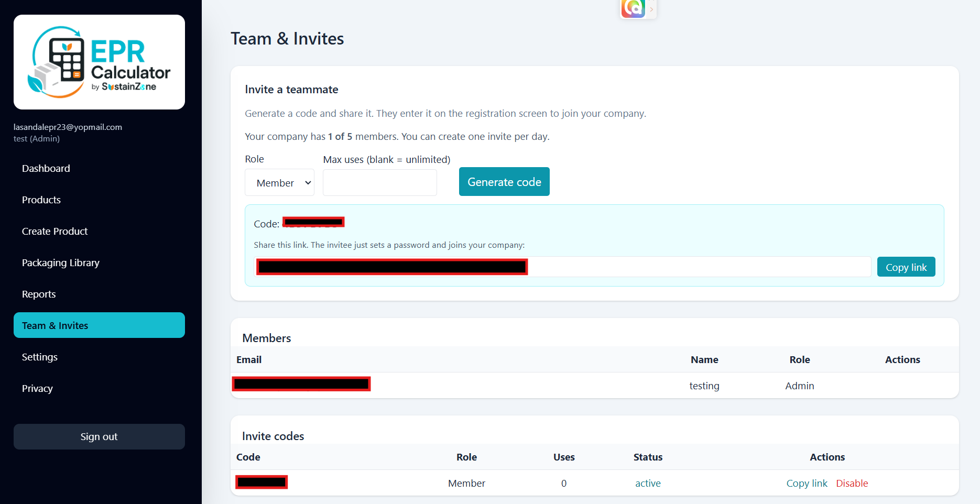Screen dimensions: 980x504
Task: Click the 'Invite a teammate' heading
Action: [291, 89]
